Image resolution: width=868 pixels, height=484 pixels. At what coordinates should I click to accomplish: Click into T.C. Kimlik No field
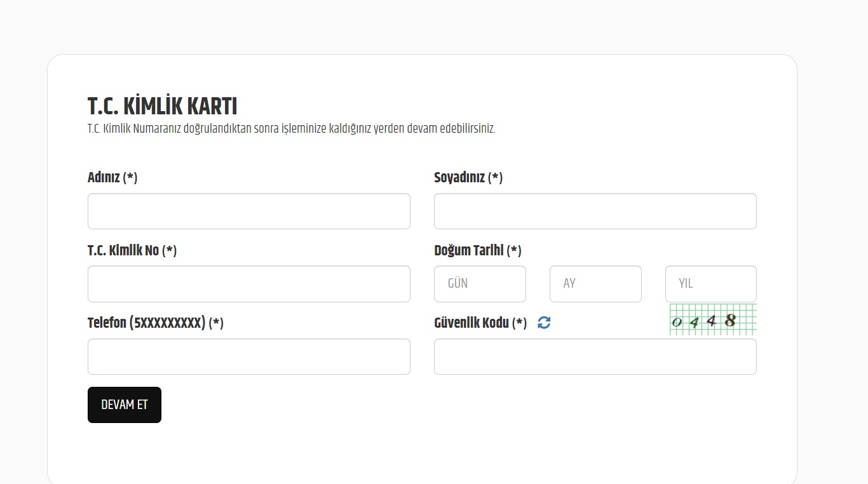tap(249, 284)
